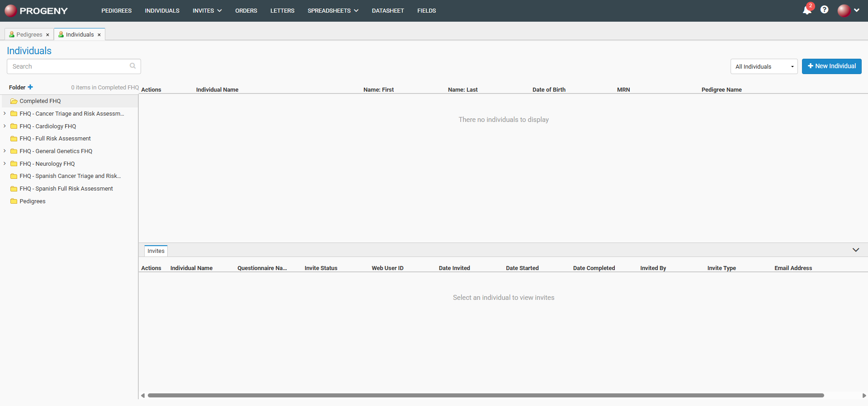
Task: Click the horizontal scrollbar at bottom
Action: [486, 395]
